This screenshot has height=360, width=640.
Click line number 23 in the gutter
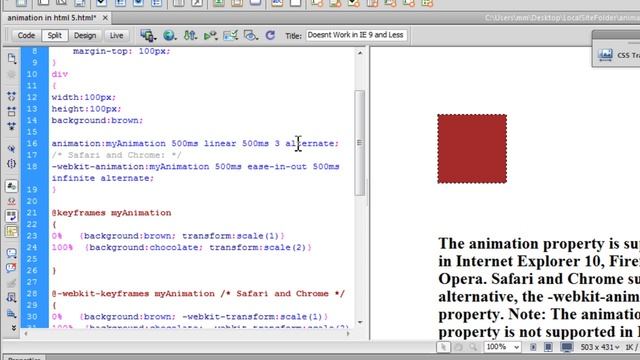(32, 236)
